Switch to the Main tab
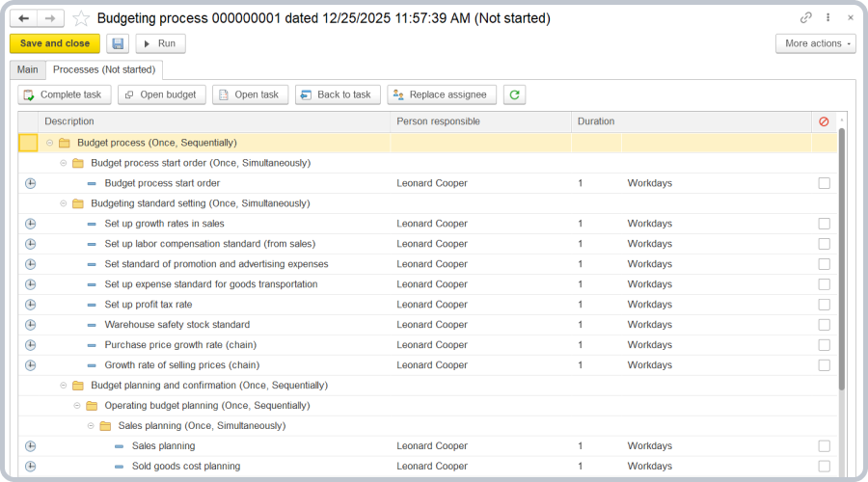Viewport: 868px width, 482px height. (27, 69)
